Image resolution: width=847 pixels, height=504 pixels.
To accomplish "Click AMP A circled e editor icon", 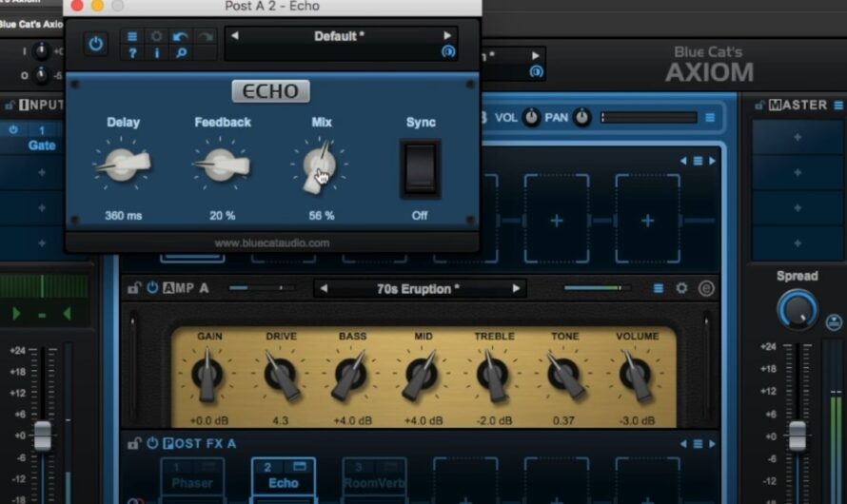I will coord(706,289).
